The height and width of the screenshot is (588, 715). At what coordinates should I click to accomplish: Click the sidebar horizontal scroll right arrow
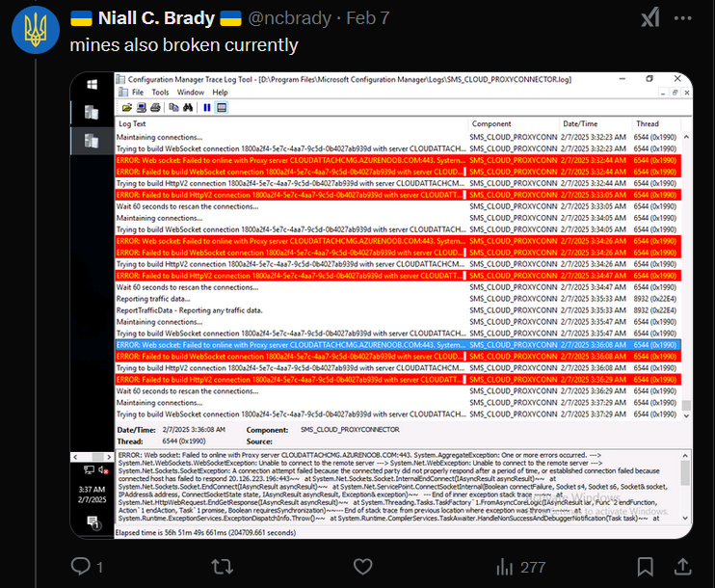point(109,457)
